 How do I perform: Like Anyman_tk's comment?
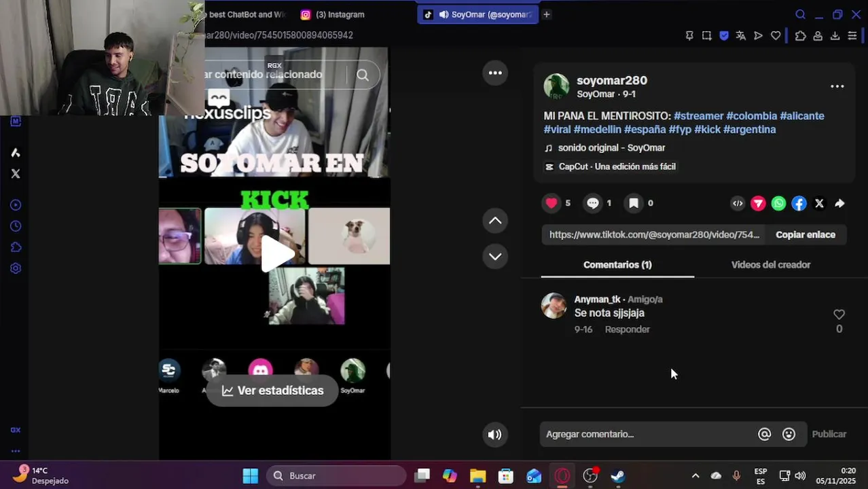(x=839, y=314)
